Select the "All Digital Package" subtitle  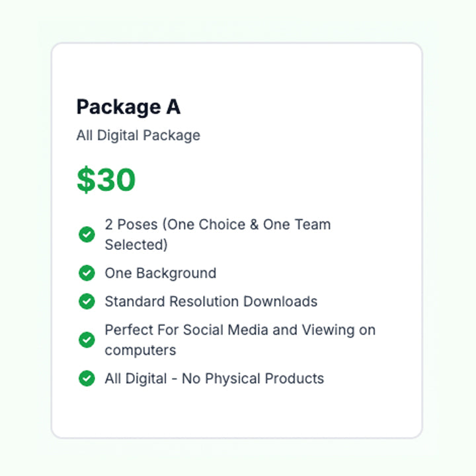[138, 136]
